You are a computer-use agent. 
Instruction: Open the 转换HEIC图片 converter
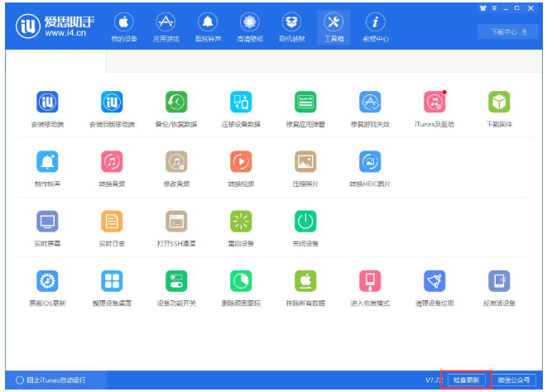click(370, 169)
